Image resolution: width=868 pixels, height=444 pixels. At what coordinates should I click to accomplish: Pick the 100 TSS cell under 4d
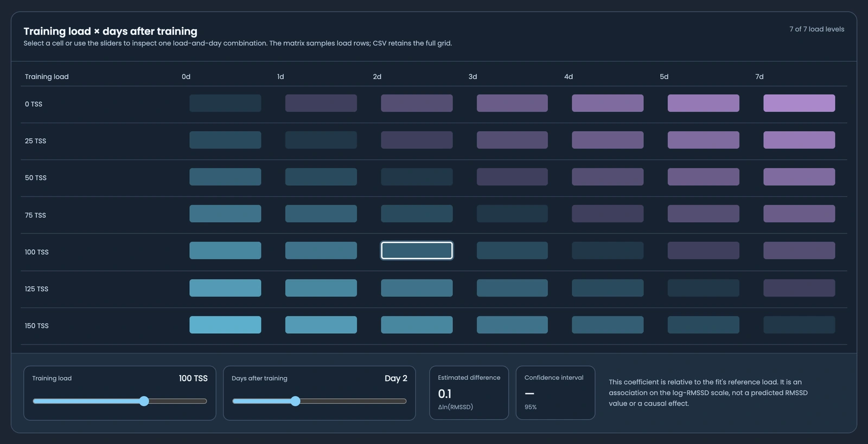608,250
